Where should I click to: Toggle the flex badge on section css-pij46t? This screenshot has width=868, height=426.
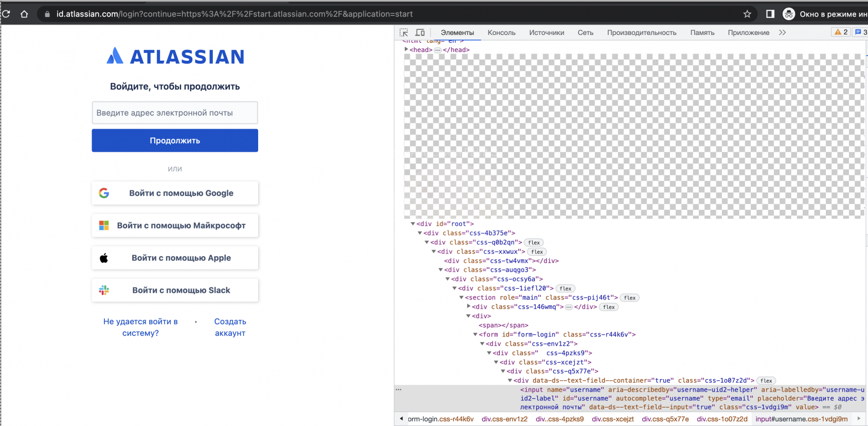(x=629, y=298)
